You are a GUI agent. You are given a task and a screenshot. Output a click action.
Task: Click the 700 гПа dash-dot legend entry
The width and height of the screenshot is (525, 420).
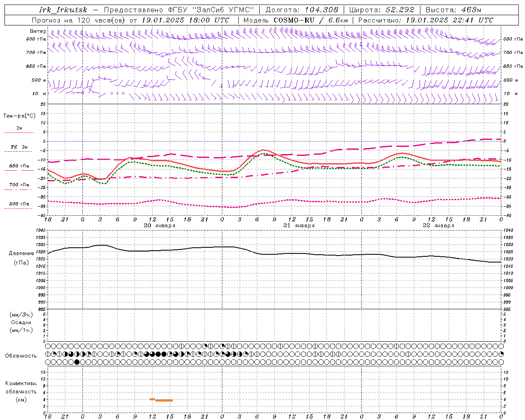[x=19, y=186]
